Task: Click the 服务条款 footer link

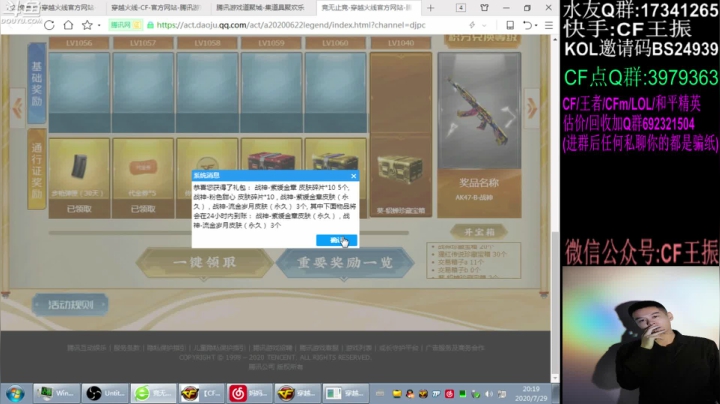Action: [126, 348]
